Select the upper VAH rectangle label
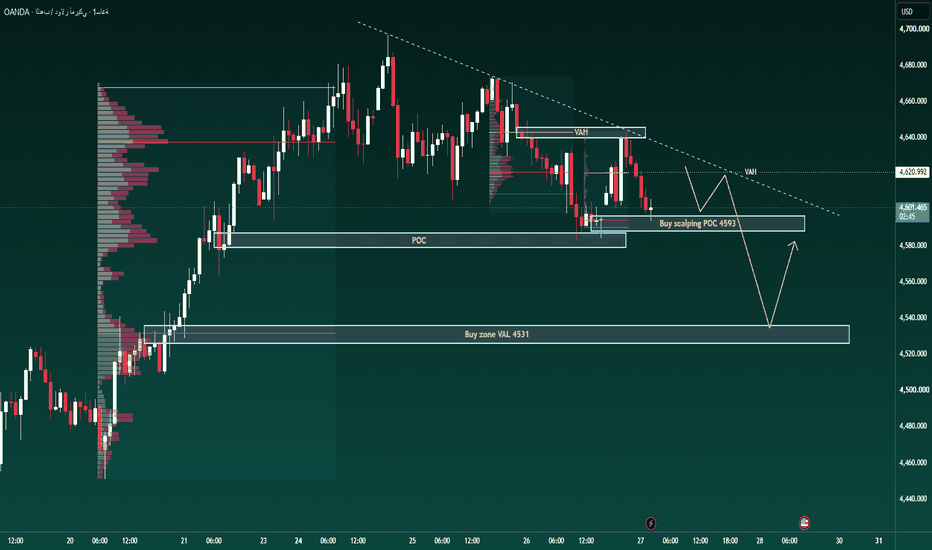This screenshot has height=550, width=932. (x=581, y=132)
